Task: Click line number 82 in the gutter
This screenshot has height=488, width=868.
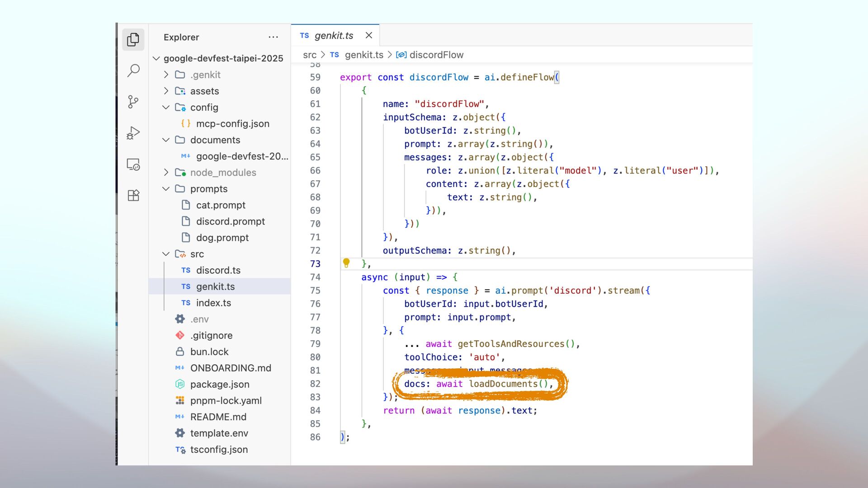Action: pyautogui.click(x=315, y=384)
